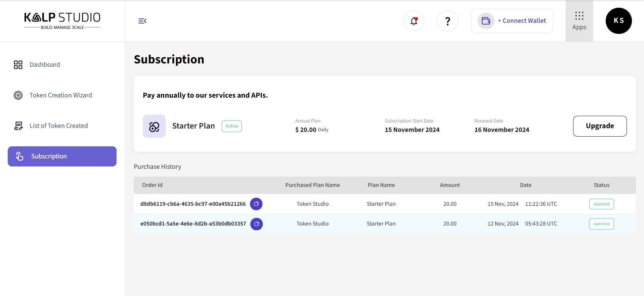The image size is (644, 296).
Task: Copy order ID e050bcd1 using copy icon
Action: click(x=256, y=224)
